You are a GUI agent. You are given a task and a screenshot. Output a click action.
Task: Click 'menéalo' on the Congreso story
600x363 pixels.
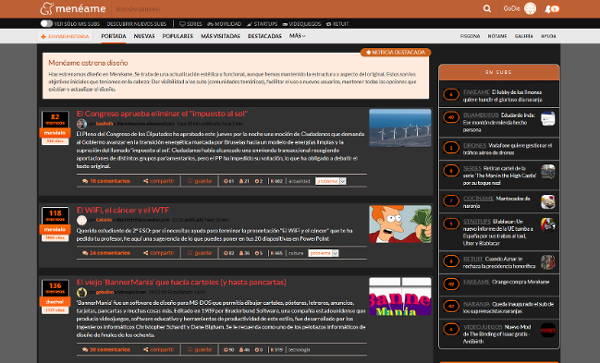click(x=55, y=133)
